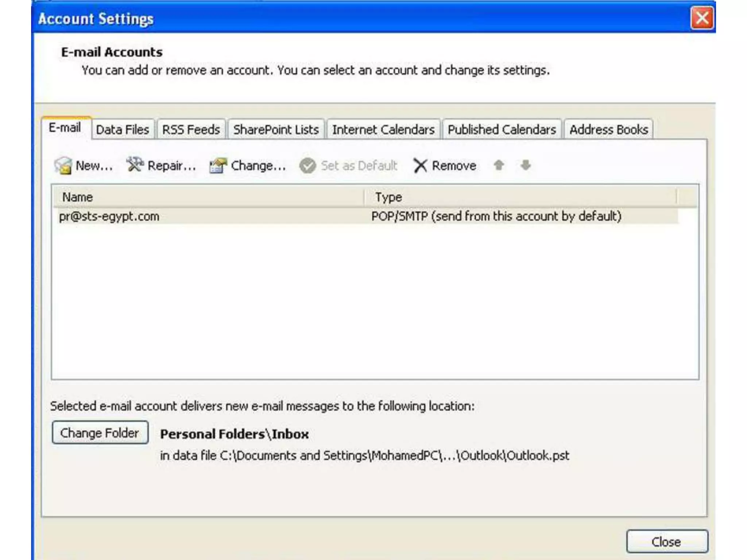Click the Outlook.pst data file path
Screen dimensions: 747x560
[365, 456]
